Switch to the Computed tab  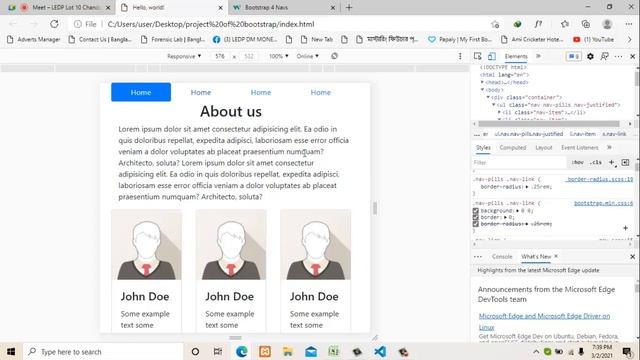[x=513, y=147]
